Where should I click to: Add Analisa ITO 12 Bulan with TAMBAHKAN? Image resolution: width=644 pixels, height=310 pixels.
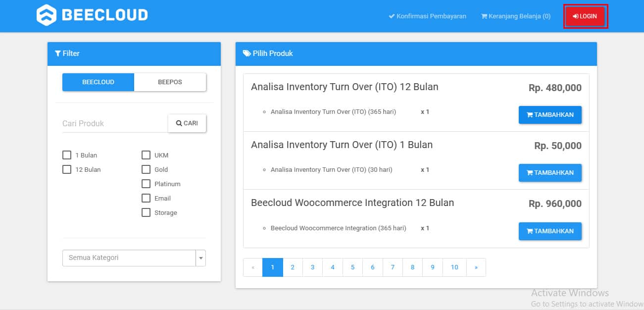tap(550, 115)
